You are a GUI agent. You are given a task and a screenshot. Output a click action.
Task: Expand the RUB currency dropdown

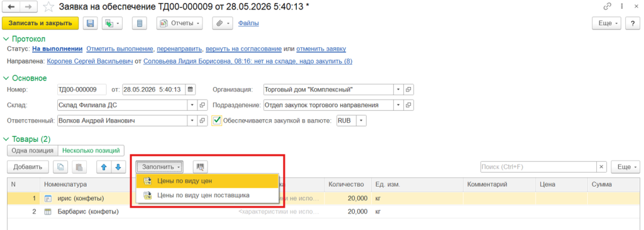(361, 120)
